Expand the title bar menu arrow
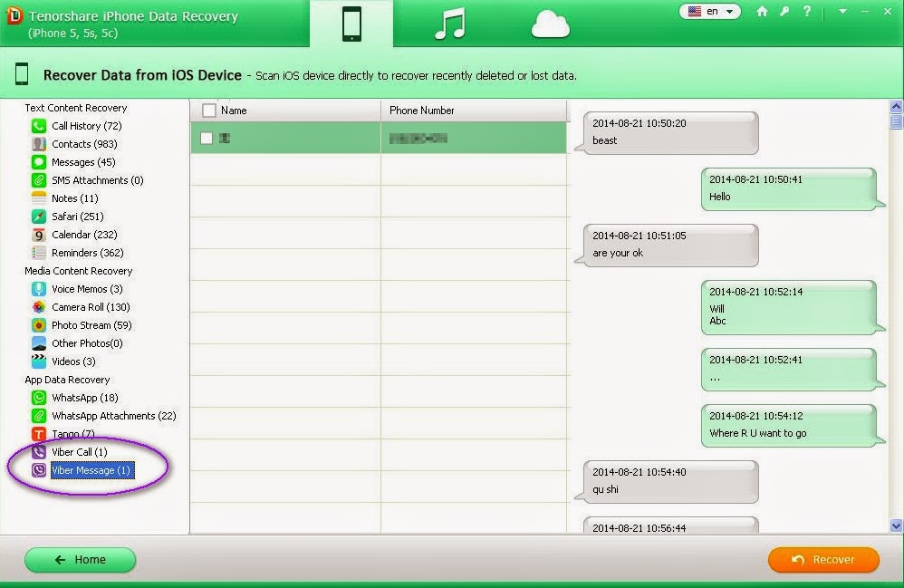The image size is (904, 588). click(842, 11)
